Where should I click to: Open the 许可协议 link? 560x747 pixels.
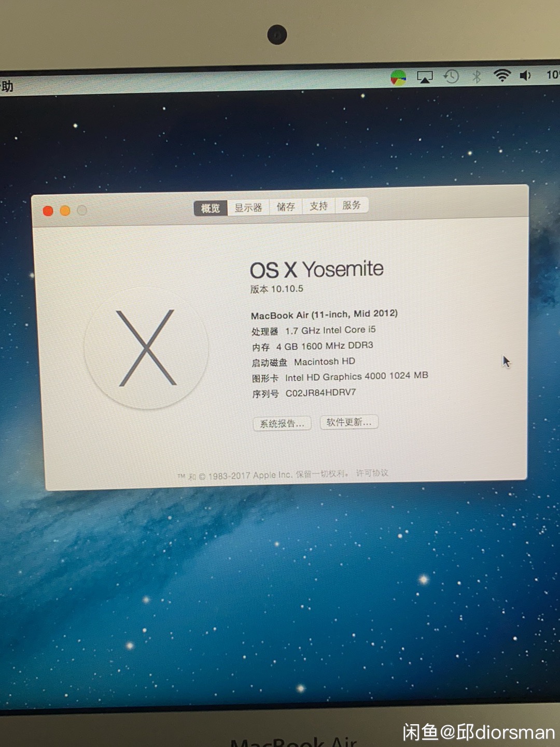[372, 473]
